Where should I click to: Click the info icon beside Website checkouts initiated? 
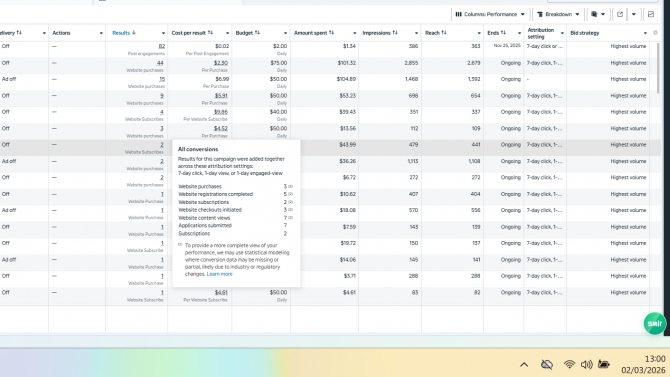291,210
